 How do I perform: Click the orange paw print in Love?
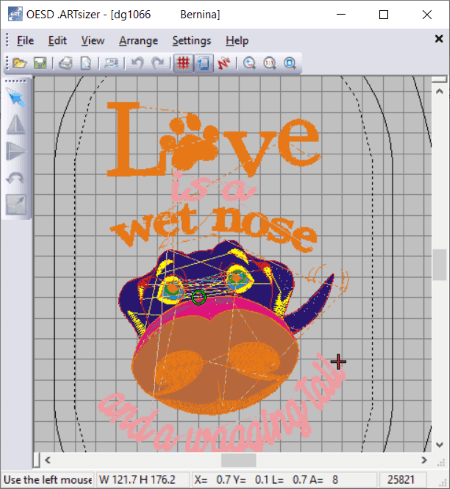190,142
